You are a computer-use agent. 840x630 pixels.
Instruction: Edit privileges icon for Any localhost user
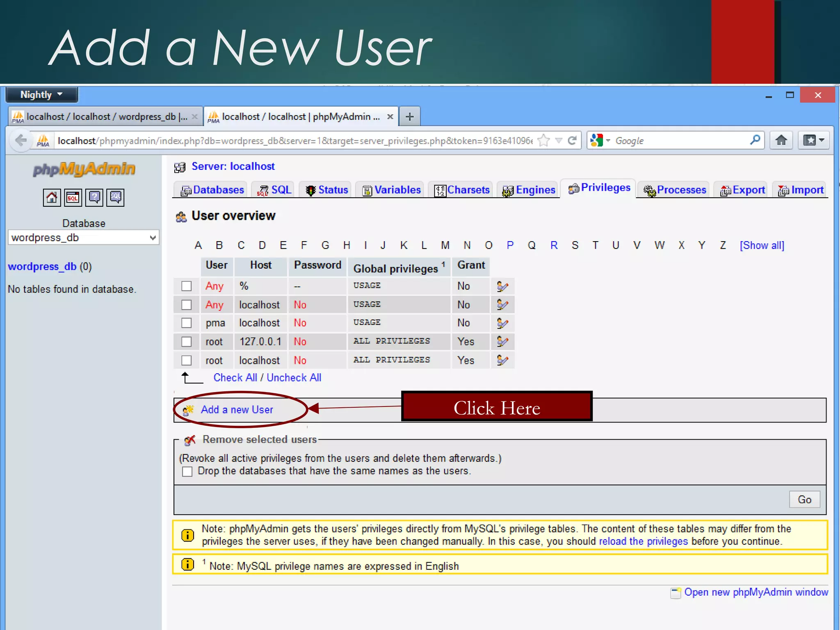pos(502,305)
